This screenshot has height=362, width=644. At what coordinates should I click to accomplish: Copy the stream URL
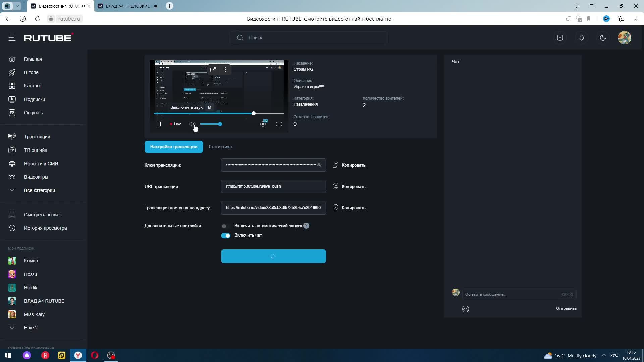(349, 186)
